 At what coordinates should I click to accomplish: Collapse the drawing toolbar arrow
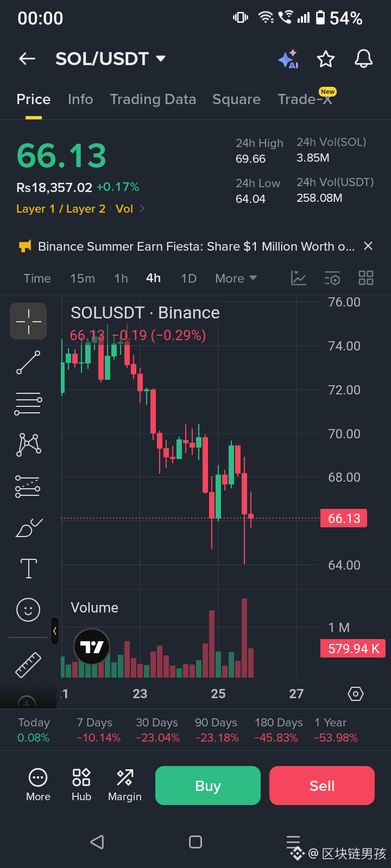(x=55, y=631)
